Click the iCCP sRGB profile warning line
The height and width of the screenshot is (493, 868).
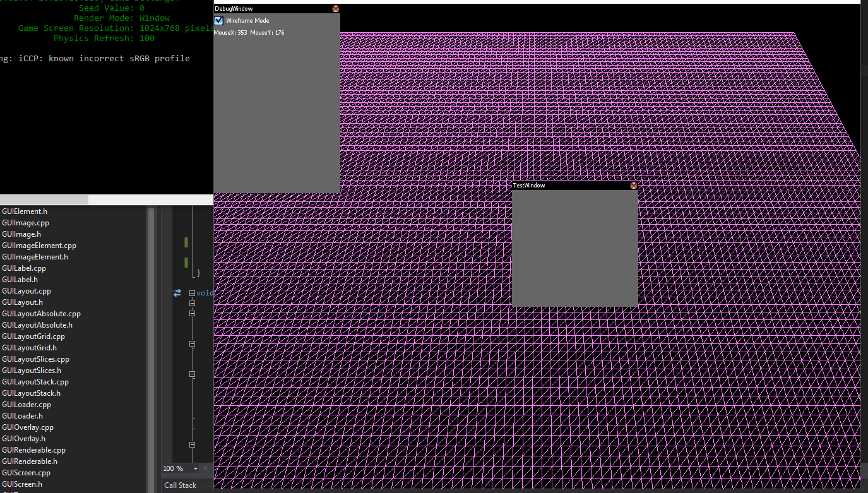95,58
